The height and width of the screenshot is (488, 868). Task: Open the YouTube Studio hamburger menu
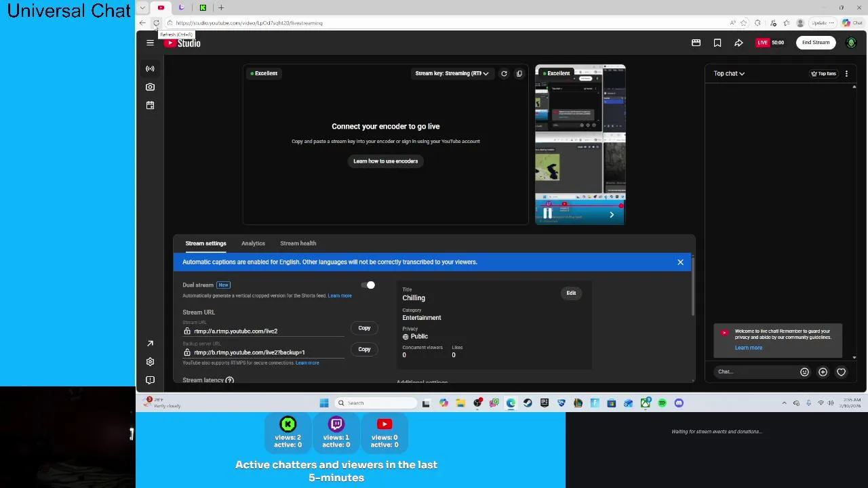click(150, 43)
